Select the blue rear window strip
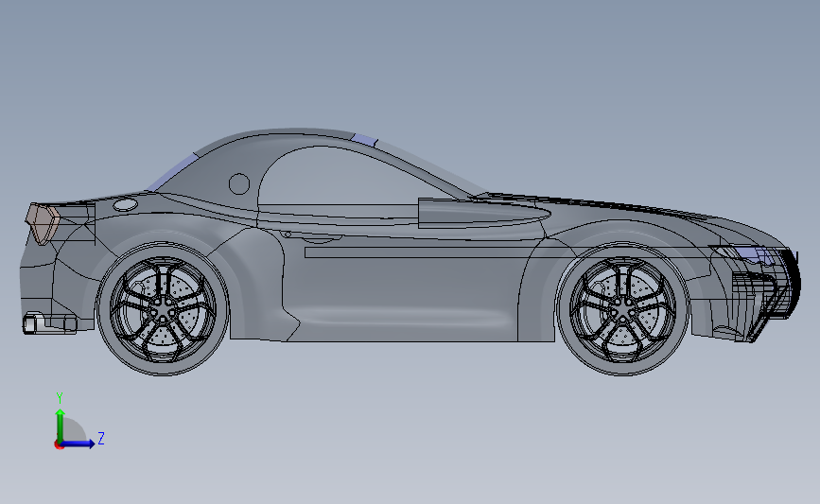The image size is (820, 504). (x=171, y=171)
